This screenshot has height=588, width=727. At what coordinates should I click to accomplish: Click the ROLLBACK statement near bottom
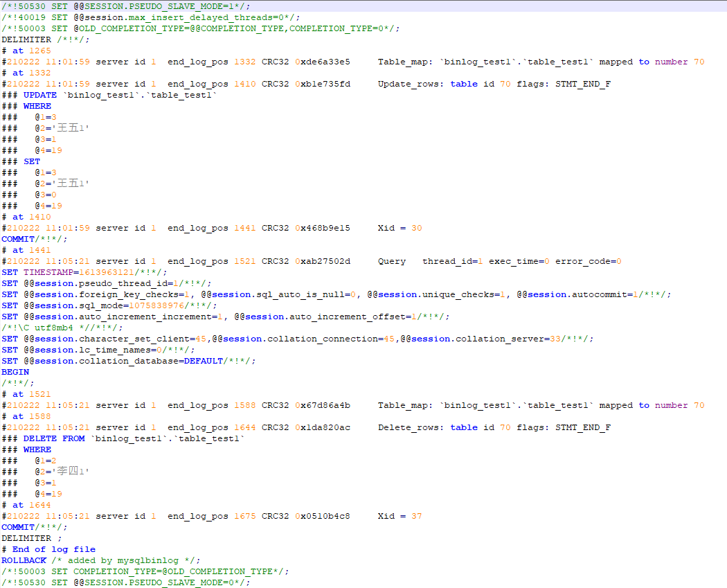[22, 560]
